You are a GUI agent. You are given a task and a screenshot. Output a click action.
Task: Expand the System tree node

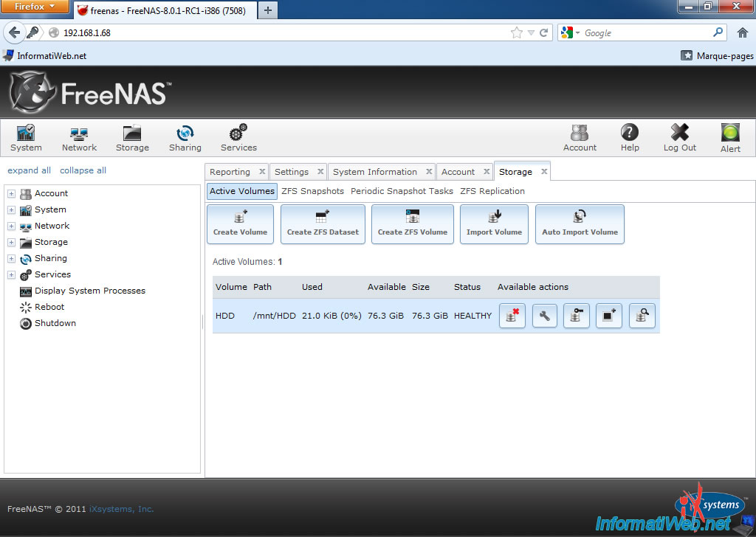[x=12, y=210]
